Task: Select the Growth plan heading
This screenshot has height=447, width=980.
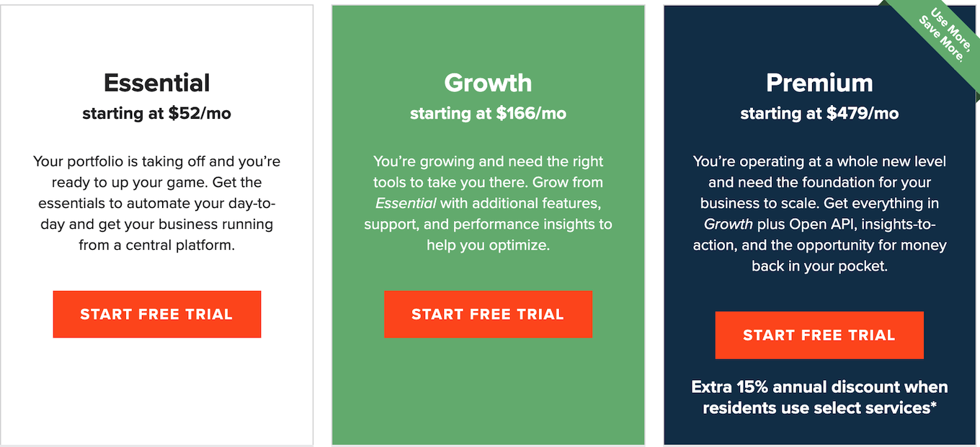Action: click(488, 83)
